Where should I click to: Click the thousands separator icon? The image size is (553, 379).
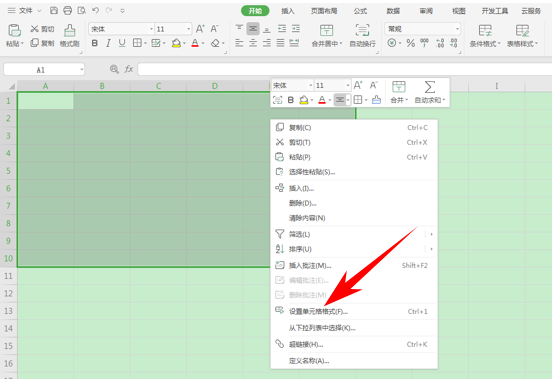424,43
